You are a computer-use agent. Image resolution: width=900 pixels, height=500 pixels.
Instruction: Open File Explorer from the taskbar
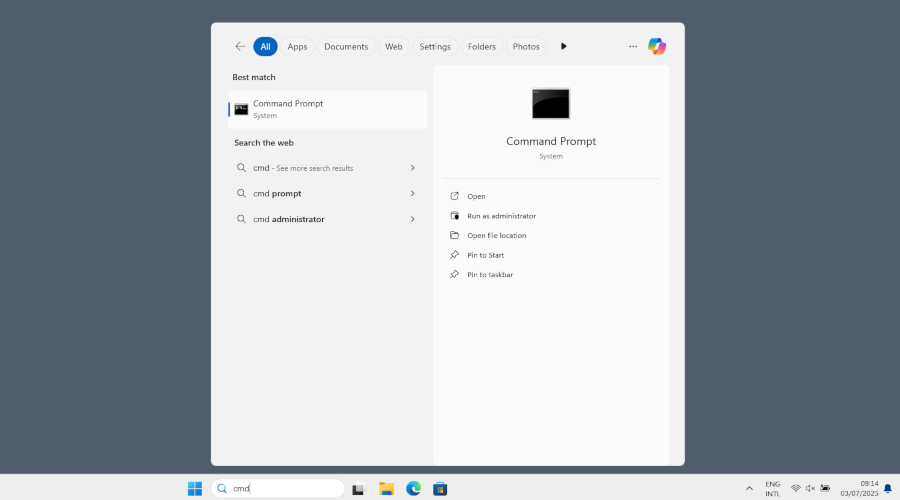coord(386,489)
